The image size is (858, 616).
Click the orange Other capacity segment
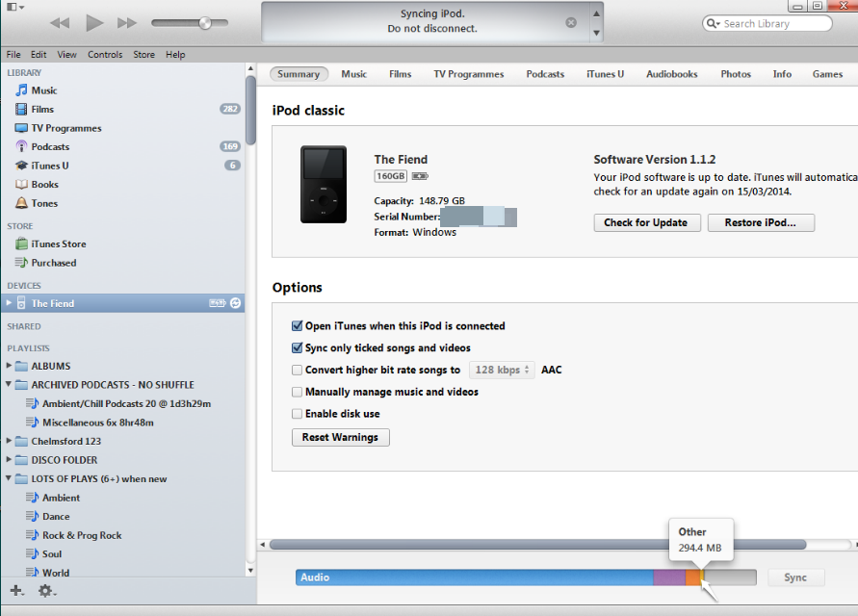pos(692,577)
